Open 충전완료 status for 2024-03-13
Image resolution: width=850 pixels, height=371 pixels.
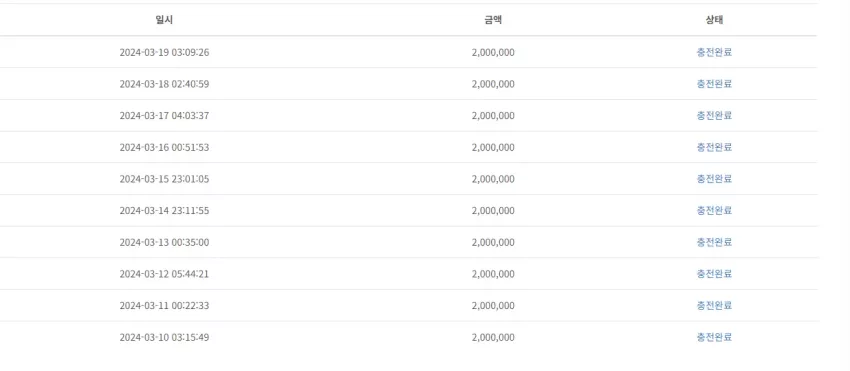[714, 242]
